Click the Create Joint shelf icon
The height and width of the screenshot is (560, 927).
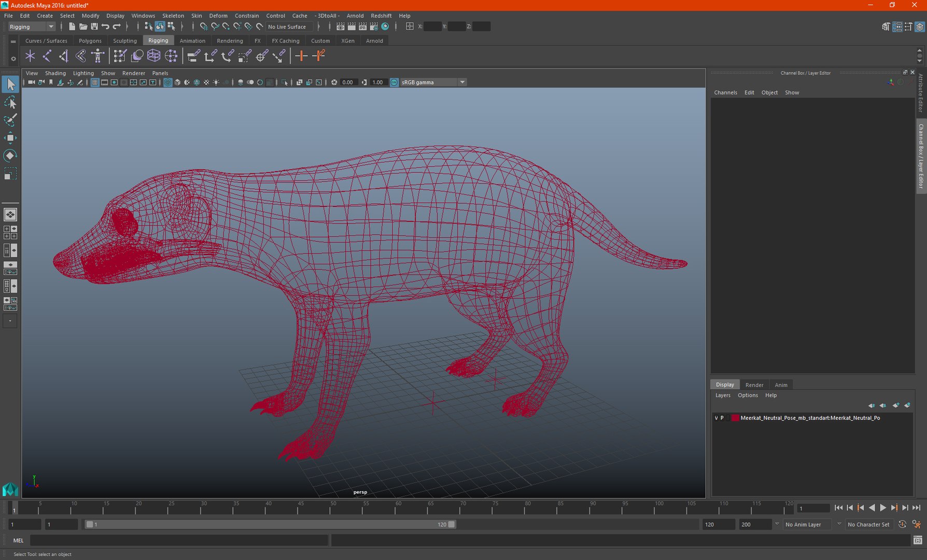(x=47, y=56)
